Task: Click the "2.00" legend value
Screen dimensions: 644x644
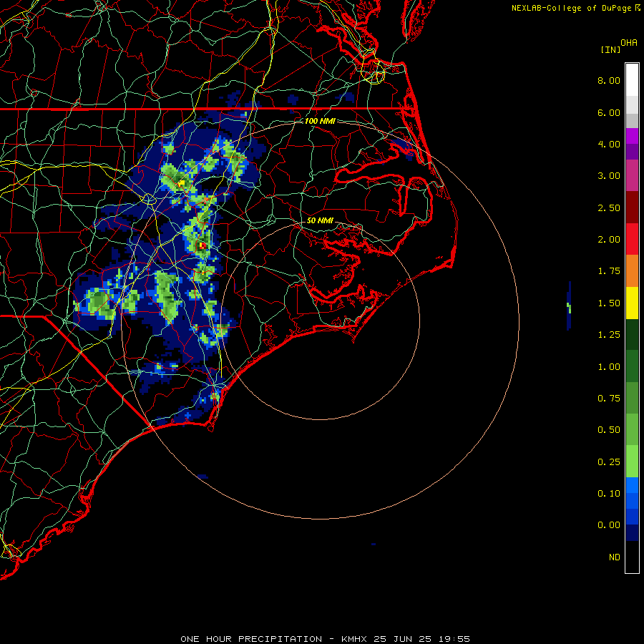Action: (609, 240)
